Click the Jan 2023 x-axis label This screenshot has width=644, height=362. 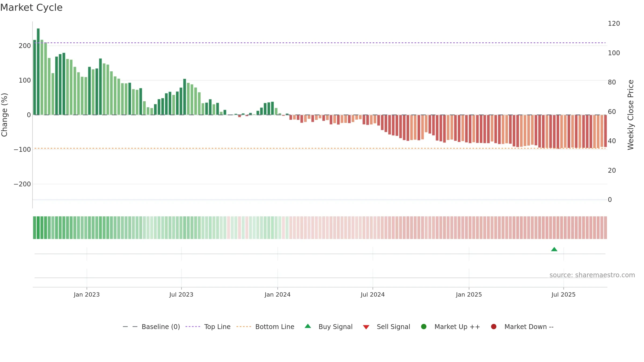[x=87, y=294]
